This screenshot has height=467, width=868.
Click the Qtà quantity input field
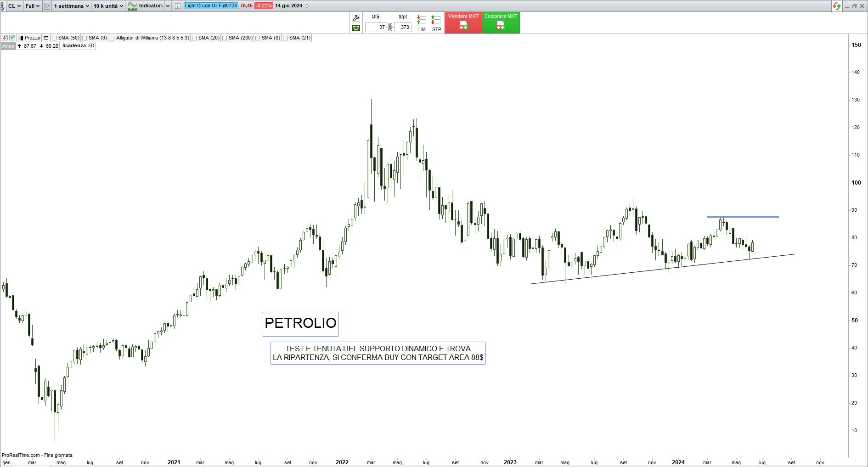(x=376, y=27)
